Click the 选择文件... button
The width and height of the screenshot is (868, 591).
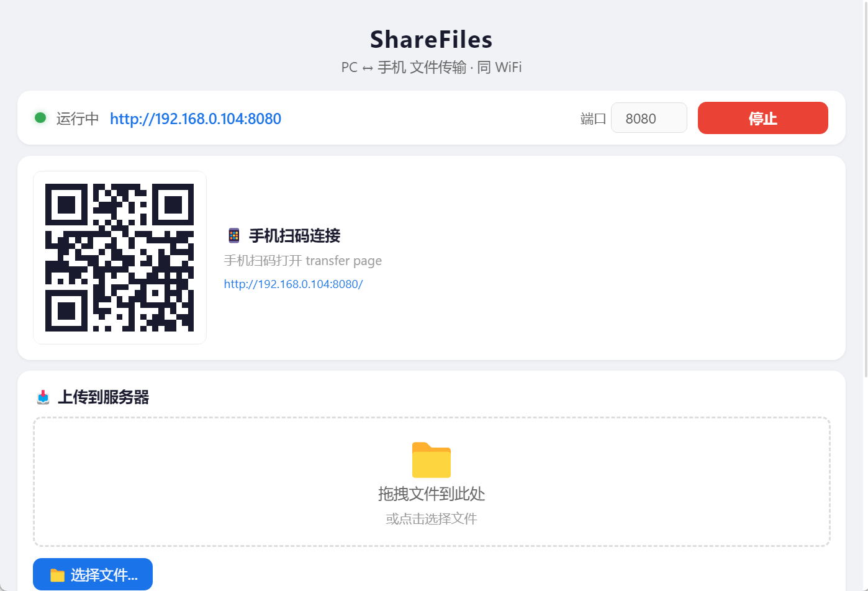point(93,574)
